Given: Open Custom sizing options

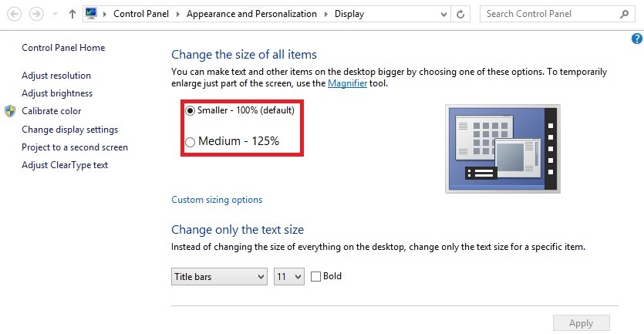Looking at the screenshot, I should pyautogui.click(x=217, y=200).
